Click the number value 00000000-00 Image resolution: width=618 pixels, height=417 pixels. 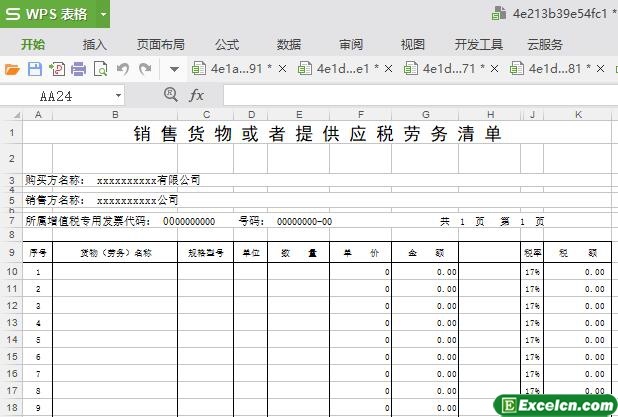pyautogui.click(x=304, y=222)
